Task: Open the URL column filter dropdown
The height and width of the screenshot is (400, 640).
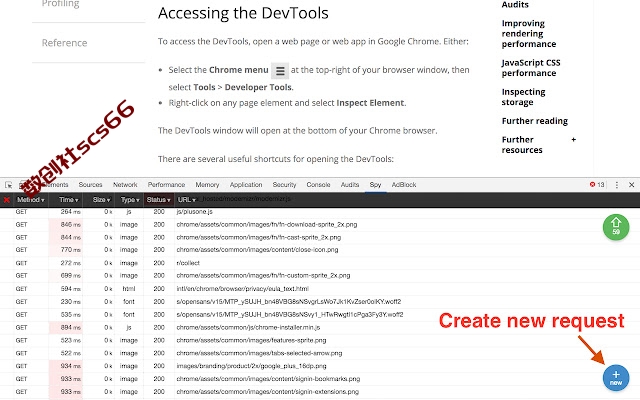Action: pyautogui.click(x=187, y=200)
